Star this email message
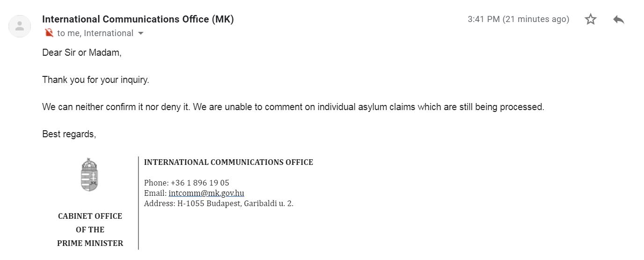Screen dimensions: 644x260 click(591, 19)
